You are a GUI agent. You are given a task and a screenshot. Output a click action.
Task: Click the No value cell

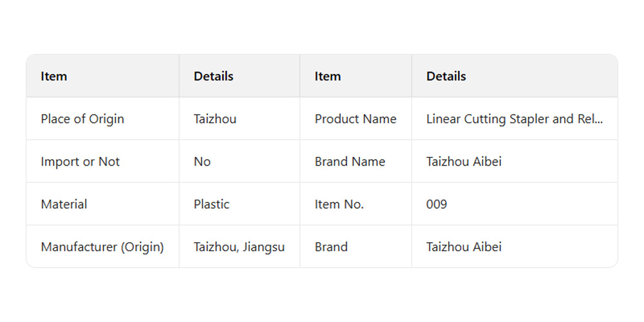[x=202, y=162]
